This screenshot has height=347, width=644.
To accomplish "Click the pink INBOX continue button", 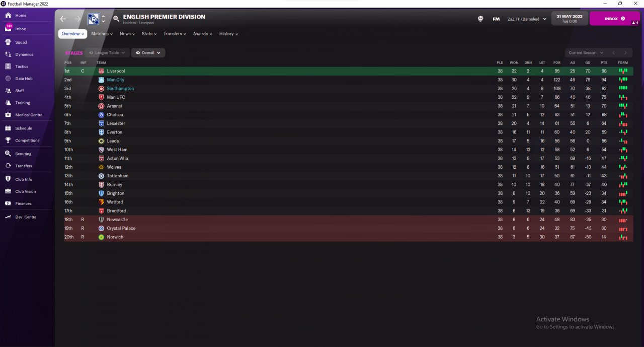I will point(614,19).
